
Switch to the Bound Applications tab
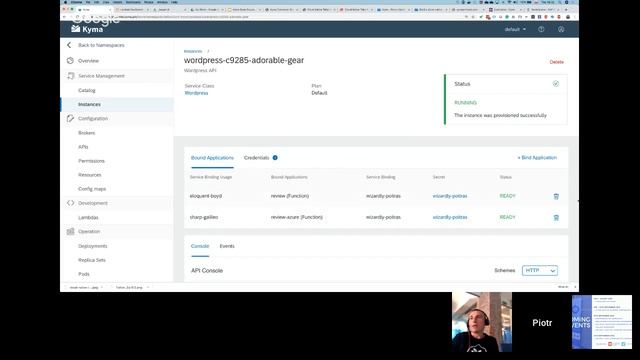212,158
